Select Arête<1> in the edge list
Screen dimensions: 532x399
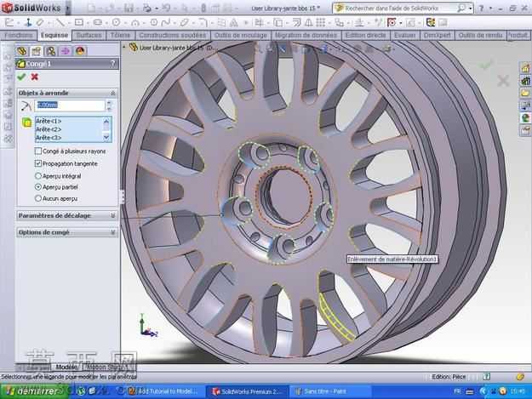(49, 121)
